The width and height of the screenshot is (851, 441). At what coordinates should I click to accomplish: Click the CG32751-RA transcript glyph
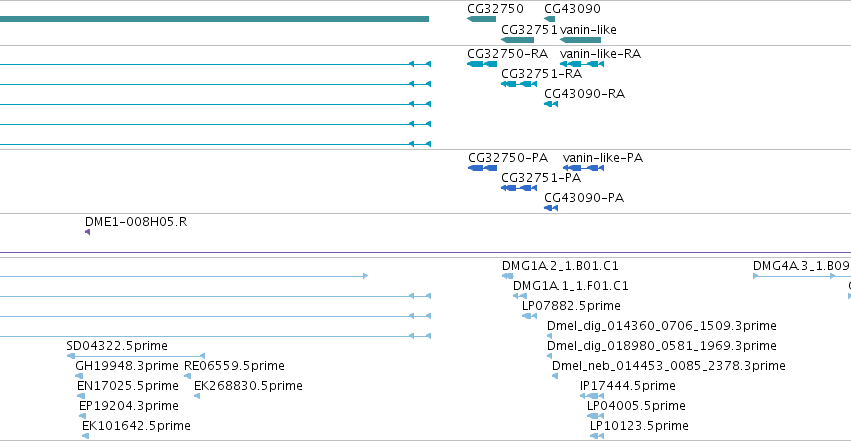pyautogui.click(x=519, y=84)
